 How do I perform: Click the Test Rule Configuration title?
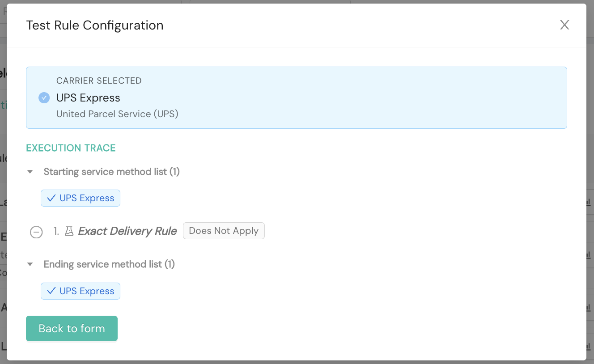pyautogui.click(x=95, y=25)
